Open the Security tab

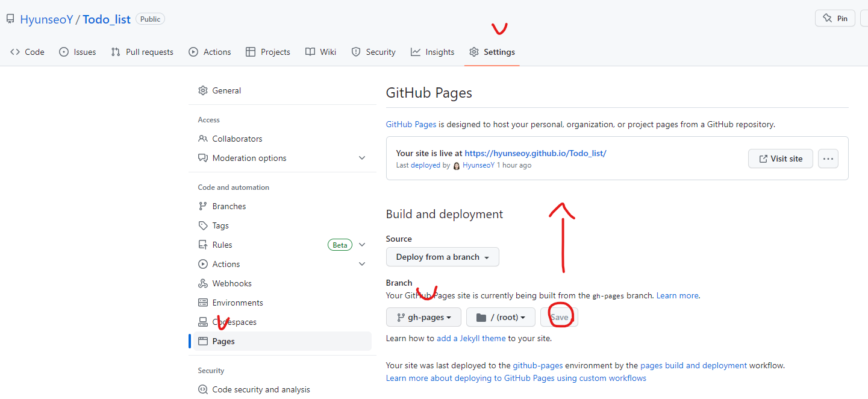(x=373, y=52)
